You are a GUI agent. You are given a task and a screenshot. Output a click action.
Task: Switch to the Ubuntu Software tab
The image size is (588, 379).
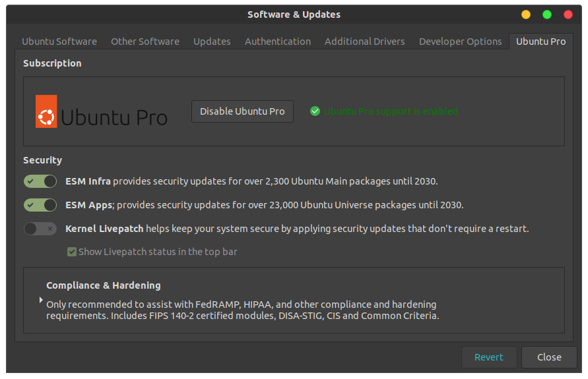59,41
